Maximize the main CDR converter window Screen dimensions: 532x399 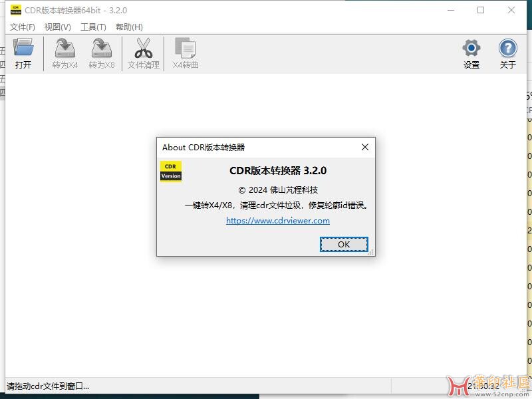[x=481, y=10]
